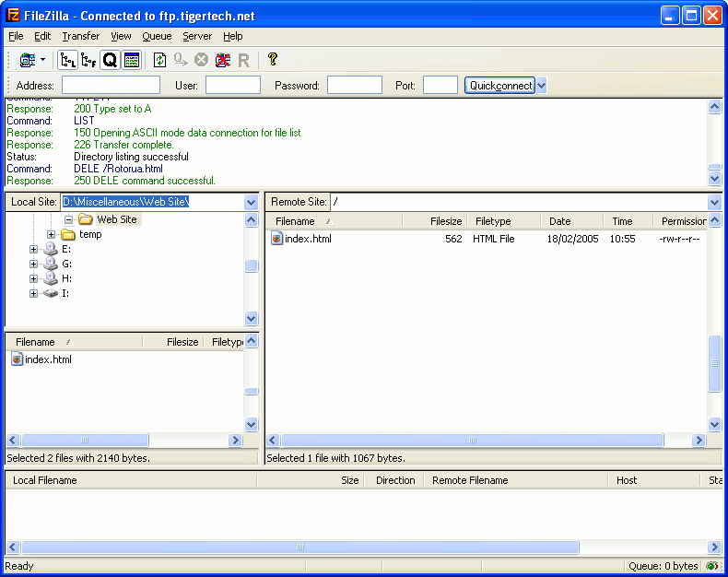Click the Port input field
The height and width of the screenshot is (577, 728).
440,86
